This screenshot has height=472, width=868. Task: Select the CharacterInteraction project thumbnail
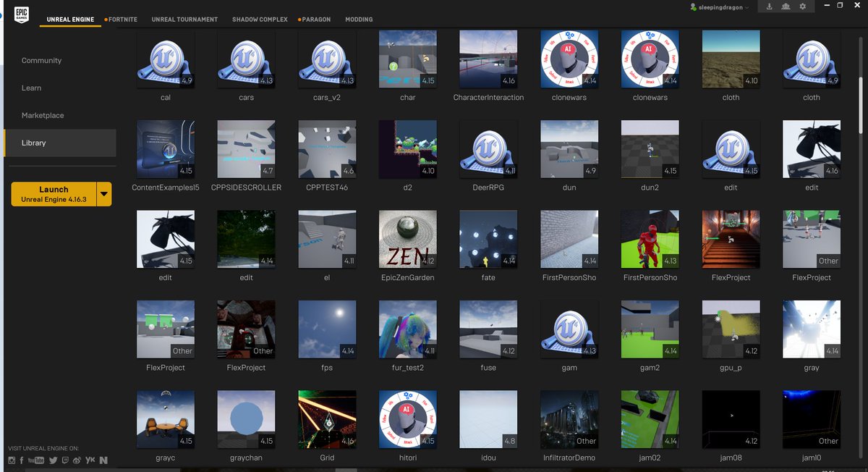(x=488, y=59)
